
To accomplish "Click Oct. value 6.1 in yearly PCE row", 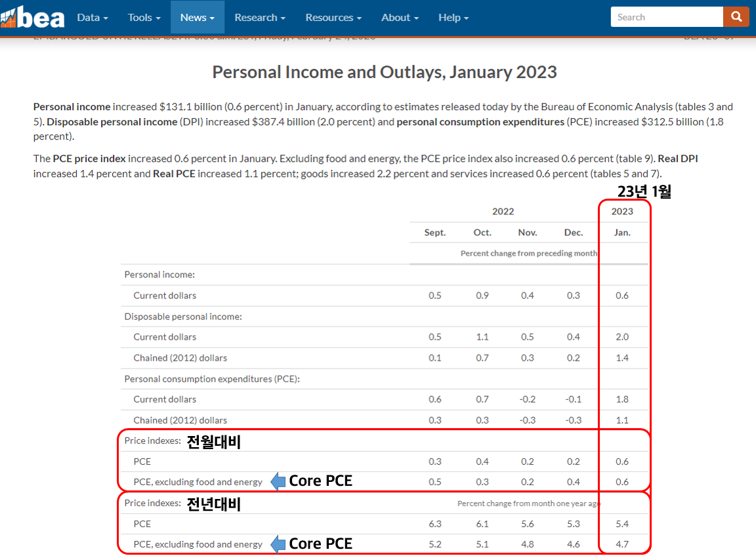I will point(482,525).
